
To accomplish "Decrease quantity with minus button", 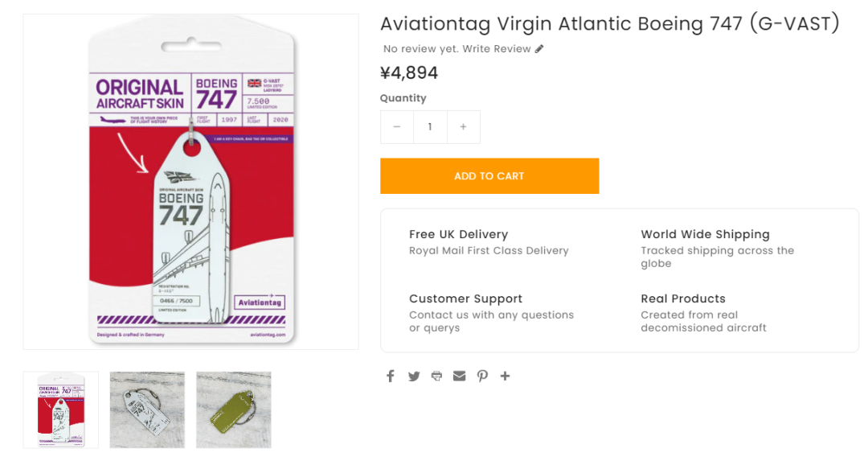I will tap(397, 127).
